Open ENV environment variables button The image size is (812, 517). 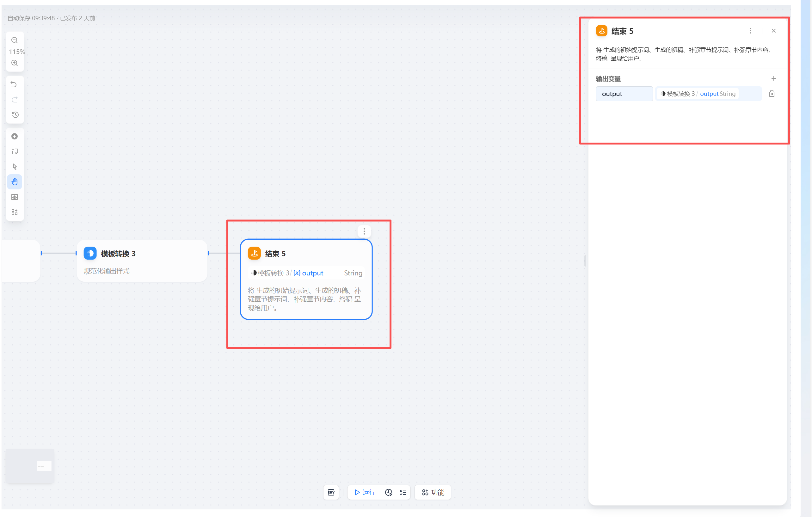(x=331, y=492)
